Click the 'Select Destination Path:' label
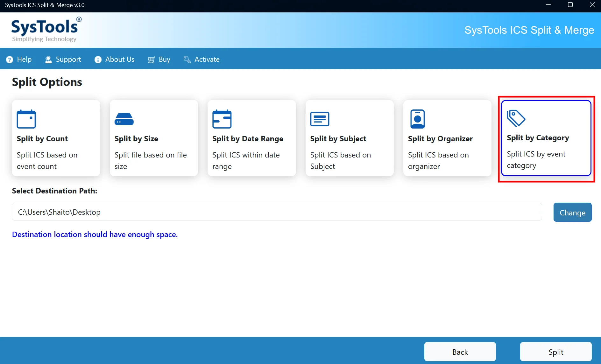 (54, 191)
